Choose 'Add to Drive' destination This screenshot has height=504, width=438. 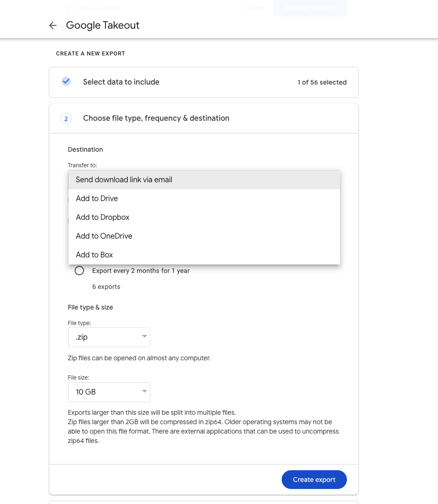pos(204,199)
